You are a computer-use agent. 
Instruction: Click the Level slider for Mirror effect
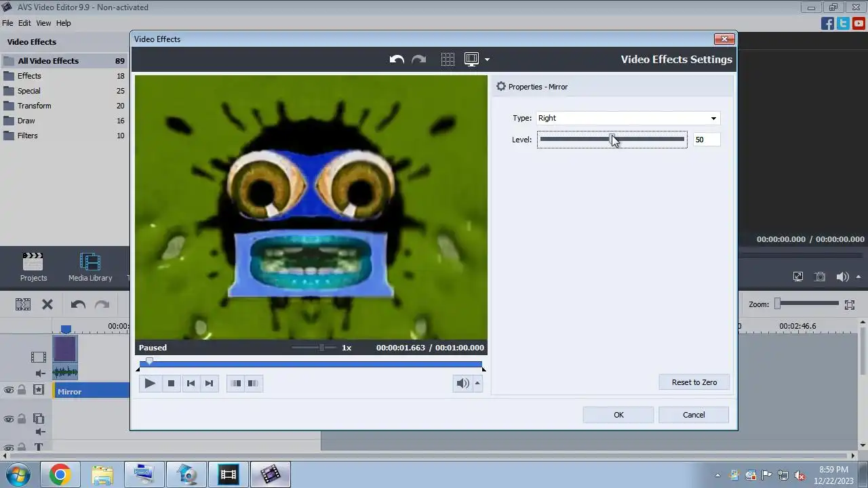point(612,140)
